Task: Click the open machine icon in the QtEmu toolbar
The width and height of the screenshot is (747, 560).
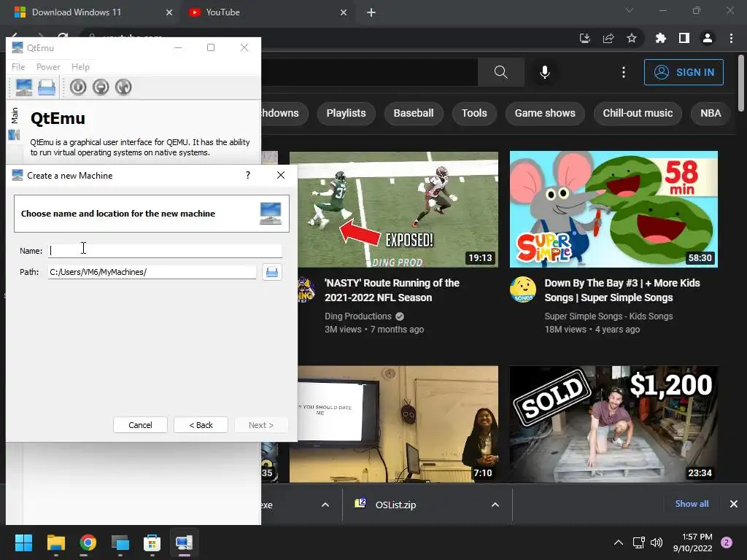Action: pos(47,87)
